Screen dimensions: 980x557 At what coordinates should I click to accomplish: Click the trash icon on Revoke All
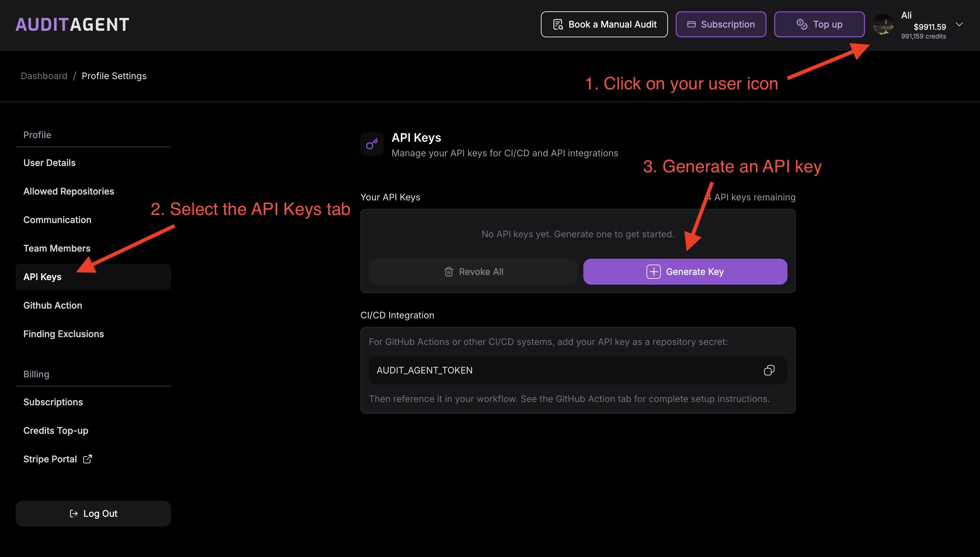(x=448, y=272)
